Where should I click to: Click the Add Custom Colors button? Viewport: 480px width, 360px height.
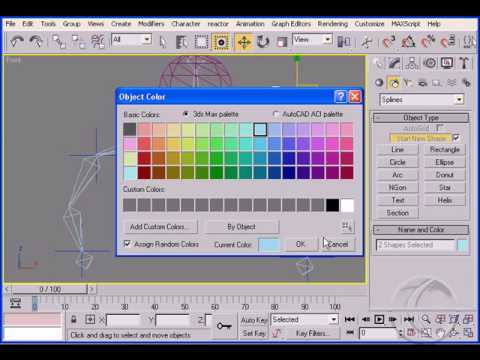coord(160,227)
